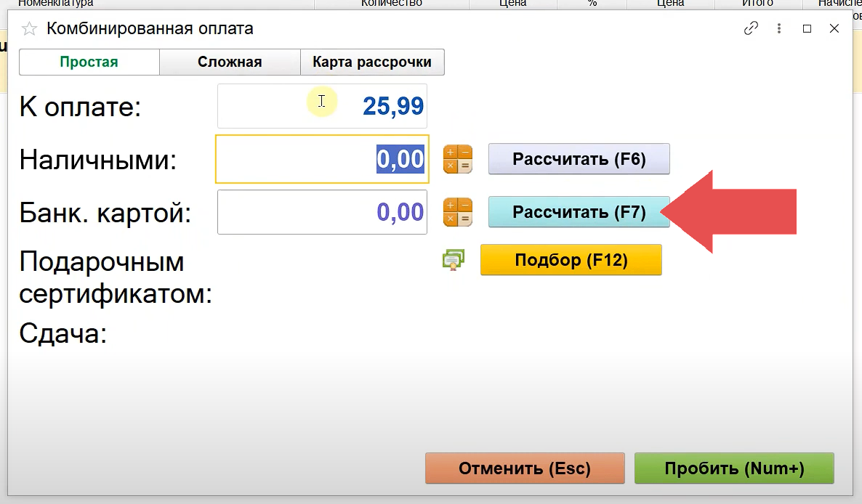This screenshot has width=862, height=504.
Task: Open the calculator beside the Банк. картой field
Action: (x=458, y=212)
